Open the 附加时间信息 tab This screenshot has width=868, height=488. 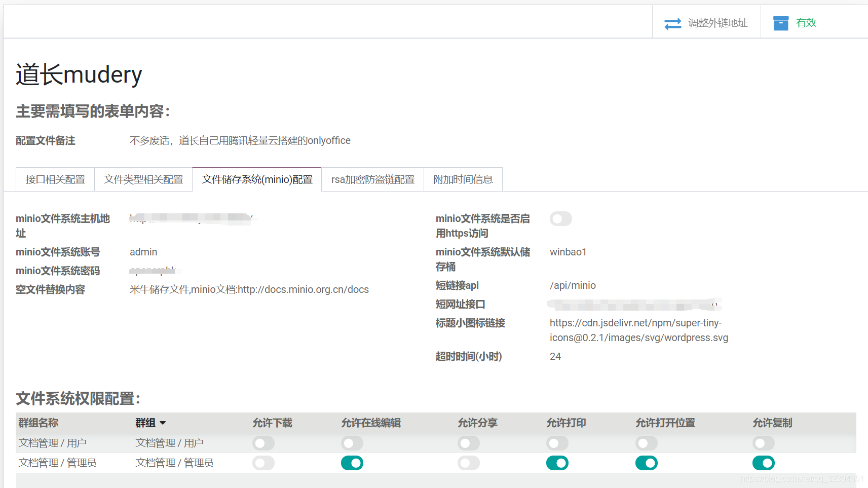pyautogui.click(x=463, y=179)
